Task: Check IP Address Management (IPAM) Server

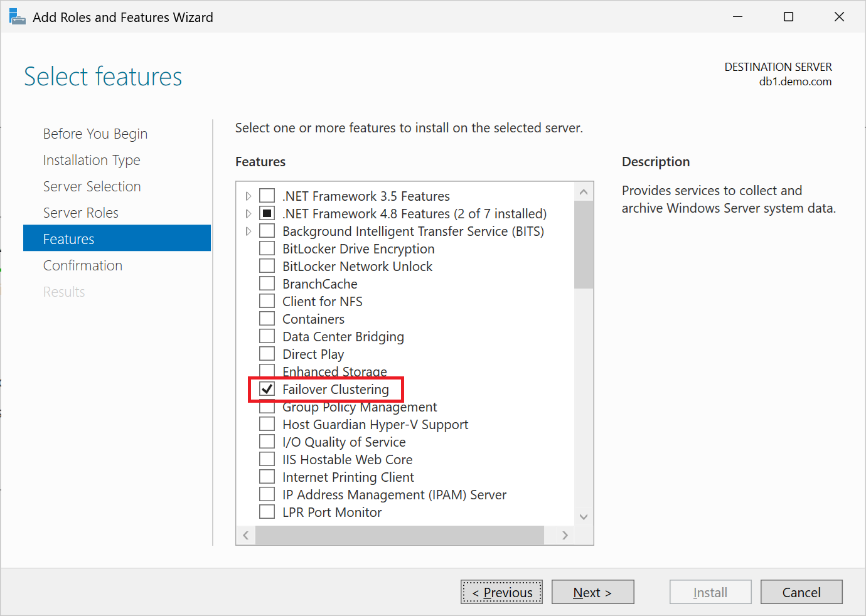Action: click(267, 494)
